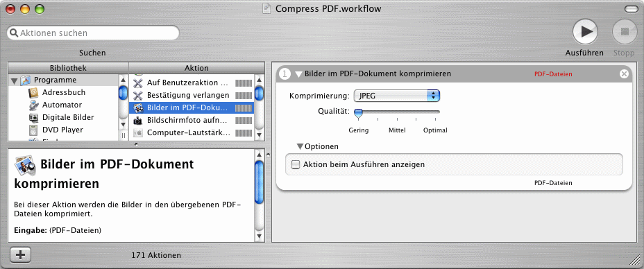The image size is (644, 269).
Task: Click icon of Bestätigung verlangen action
Action: click(138, 95)
